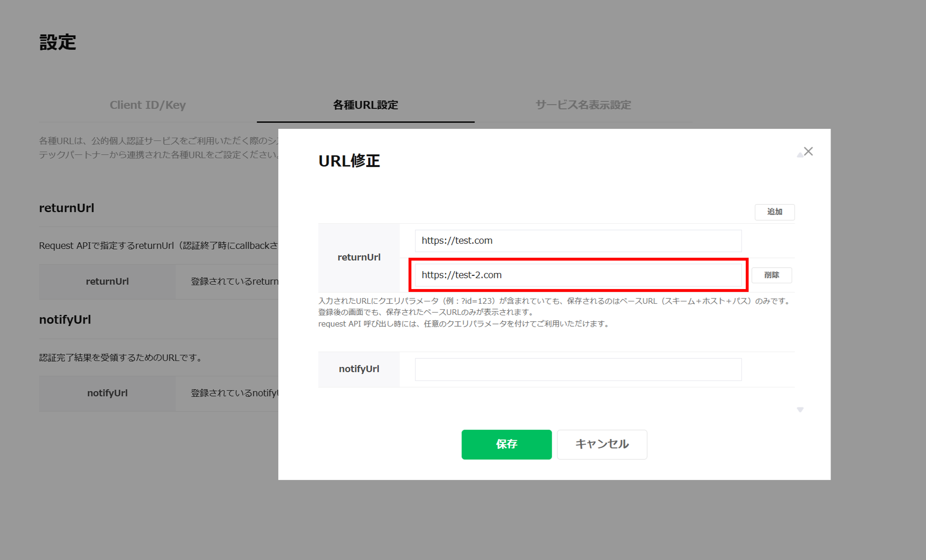Click the empty notifyUrl input field
This screenshot has width=926, height=560.
[578, 369]
